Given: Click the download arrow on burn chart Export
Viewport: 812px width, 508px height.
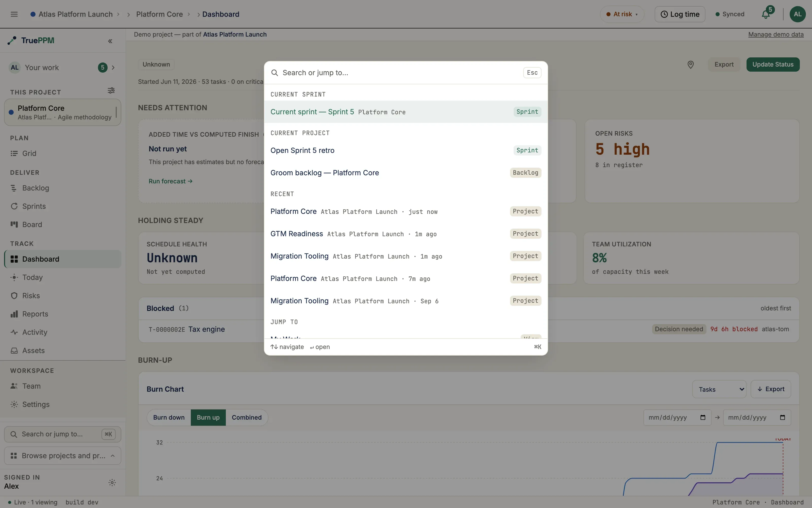Looking at the screenshot, I should [760, 389].
